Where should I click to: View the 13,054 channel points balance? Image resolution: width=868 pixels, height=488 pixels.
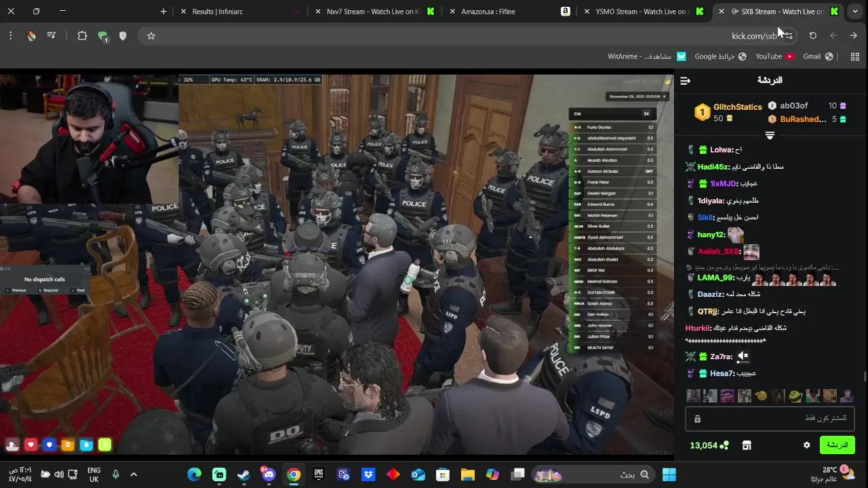point(709,445)
